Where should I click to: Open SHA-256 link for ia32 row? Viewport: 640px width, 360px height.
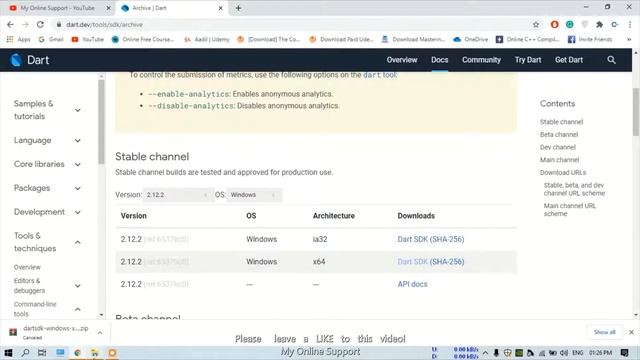447,239
